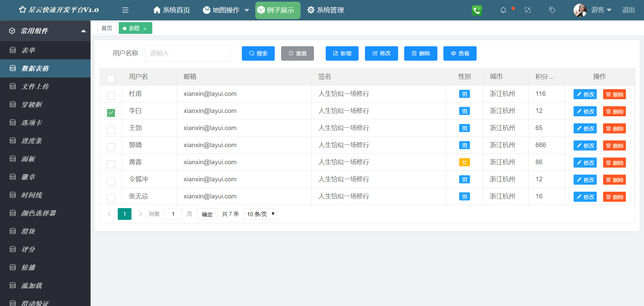
Task: Click the guest user avatar
Action: coord(580,10)
